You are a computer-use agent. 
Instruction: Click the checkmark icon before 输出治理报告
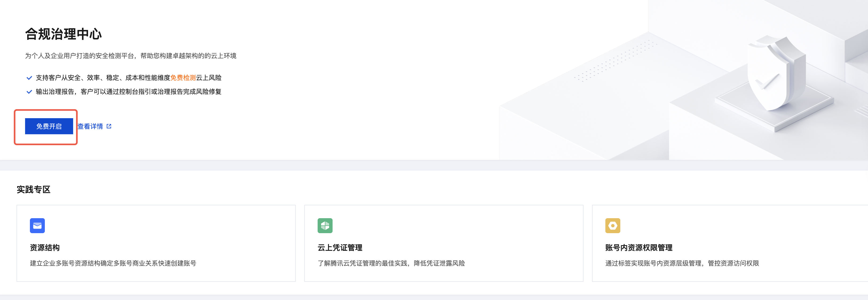(x=29, y=92)
